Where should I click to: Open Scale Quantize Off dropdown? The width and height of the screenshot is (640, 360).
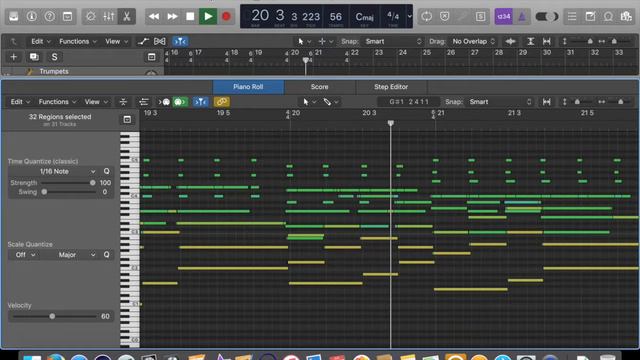pos(25,255)
